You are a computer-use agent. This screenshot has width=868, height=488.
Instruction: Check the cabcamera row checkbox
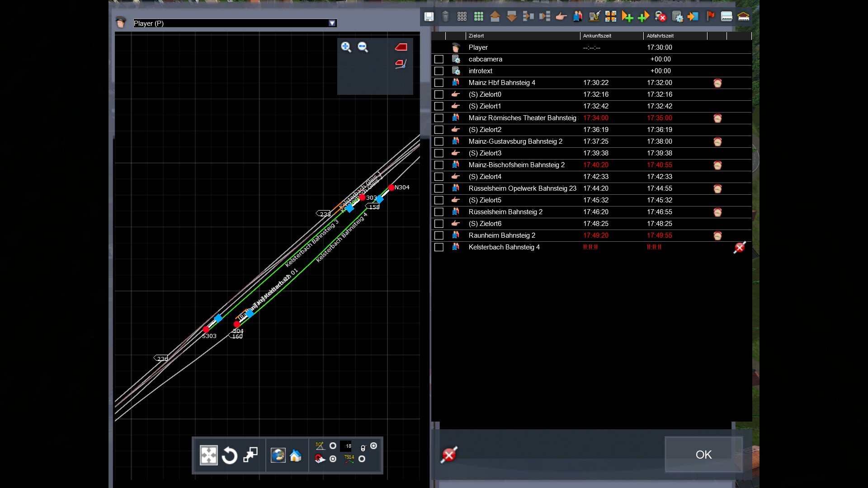(x=439, y=59)
